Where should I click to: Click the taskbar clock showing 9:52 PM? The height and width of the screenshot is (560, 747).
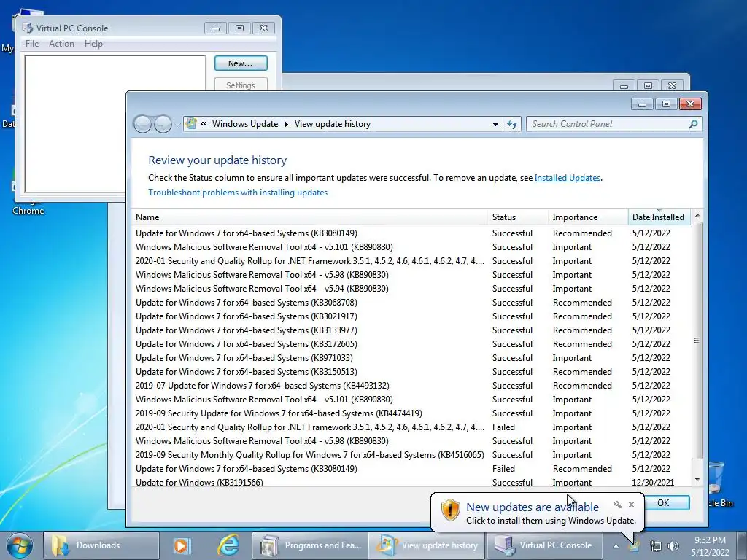point(710,546)
